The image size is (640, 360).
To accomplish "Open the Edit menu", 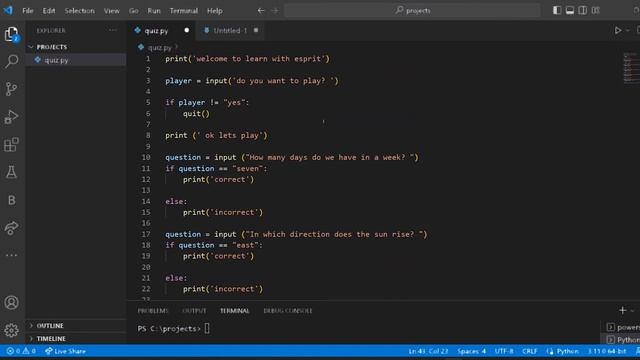I will point(49,11).
